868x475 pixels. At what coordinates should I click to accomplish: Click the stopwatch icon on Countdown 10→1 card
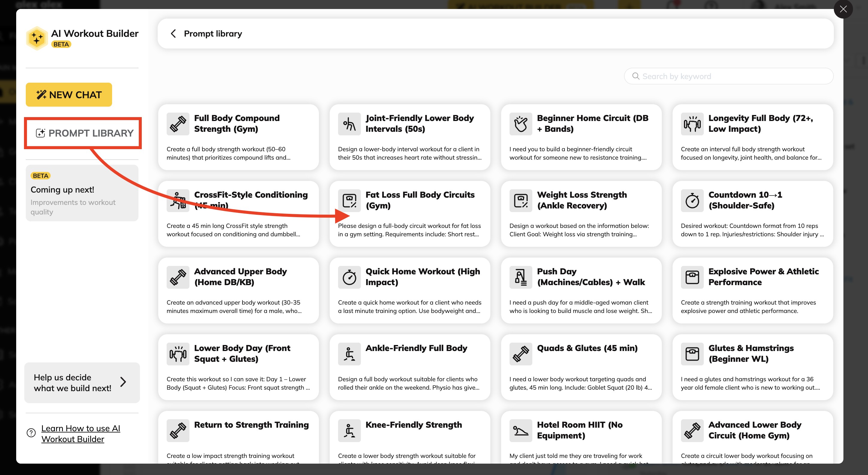click(x=692, y=201)
